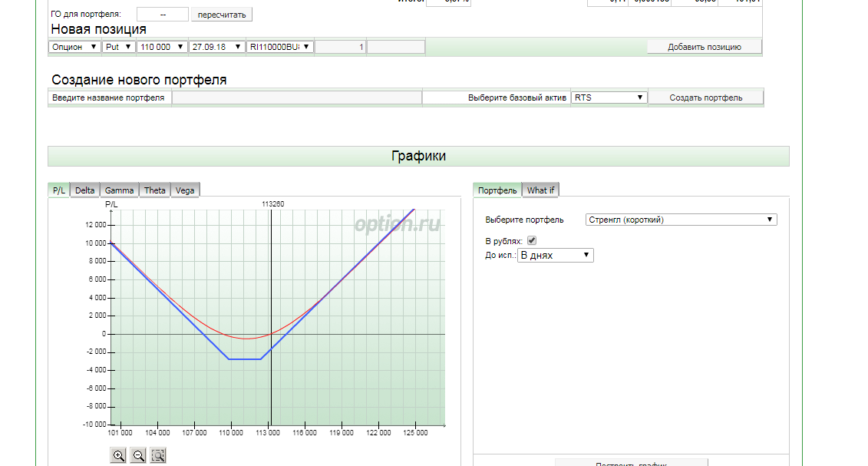Focus the portfolio name input field
The height and width of the screenshot is (466, 868).
tap(297, 97)
